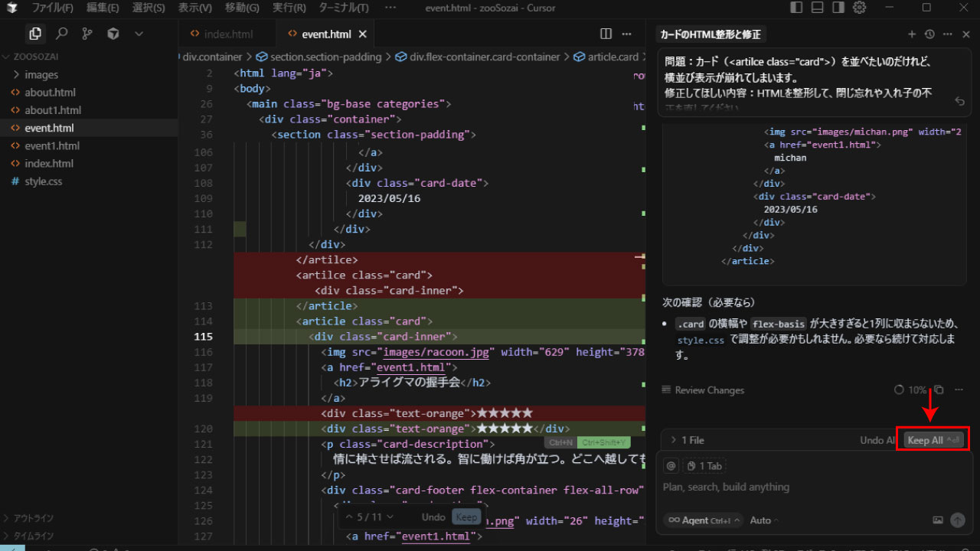Open 選択(S) menu
The width and height of the screenshot is (980, 551).
point(149,8)
